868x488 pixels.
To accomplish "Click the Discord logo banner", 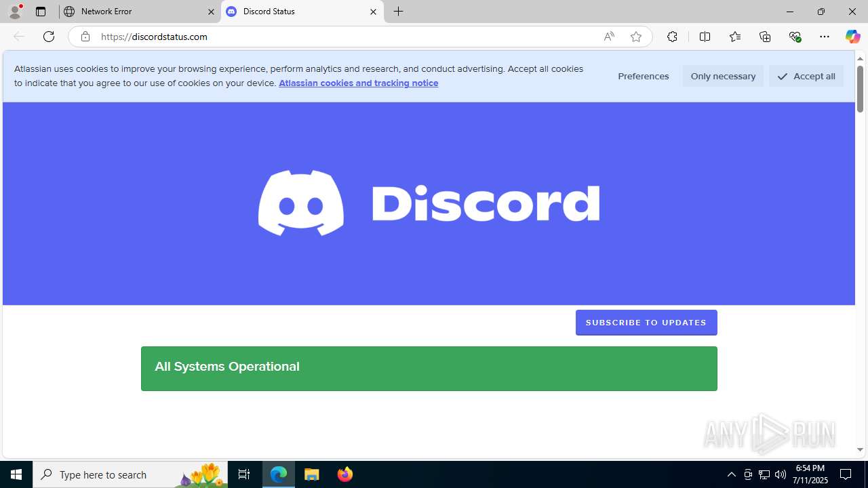I will 429,203.
